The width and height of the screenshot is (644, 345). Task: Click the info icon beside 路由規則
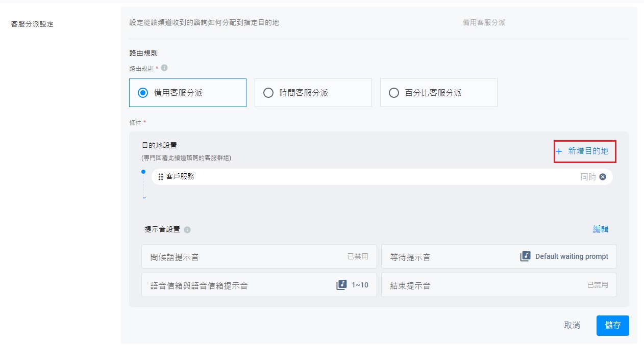[164, 68]
